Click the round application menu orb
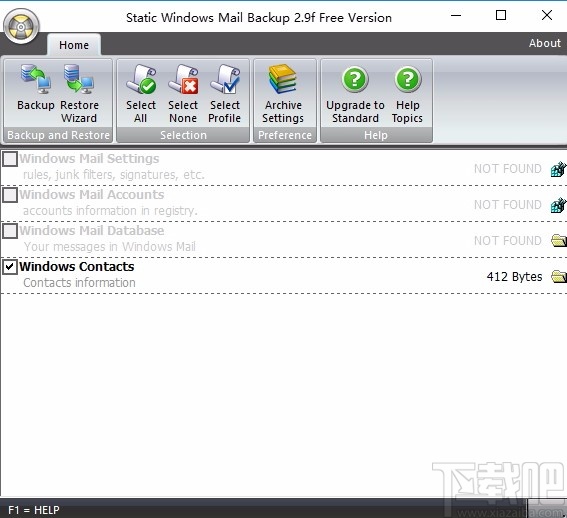This screenshot has height=518, width=567. tap(21, 27)
